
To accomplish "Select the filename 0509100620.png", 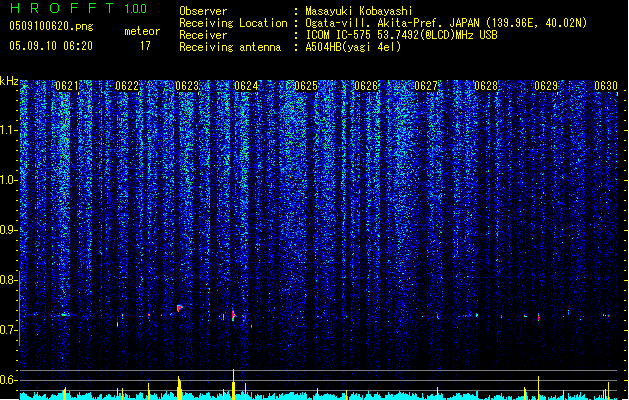I will [x=51, y=26].
